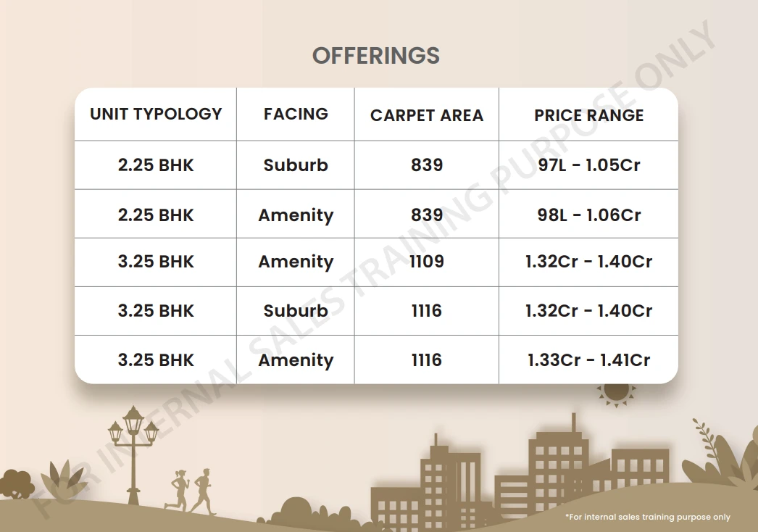Viewport: 758px width, 532px height.
Task: Select the 98L - 1.06Cr price cell
Action: [x=589, y=215]
